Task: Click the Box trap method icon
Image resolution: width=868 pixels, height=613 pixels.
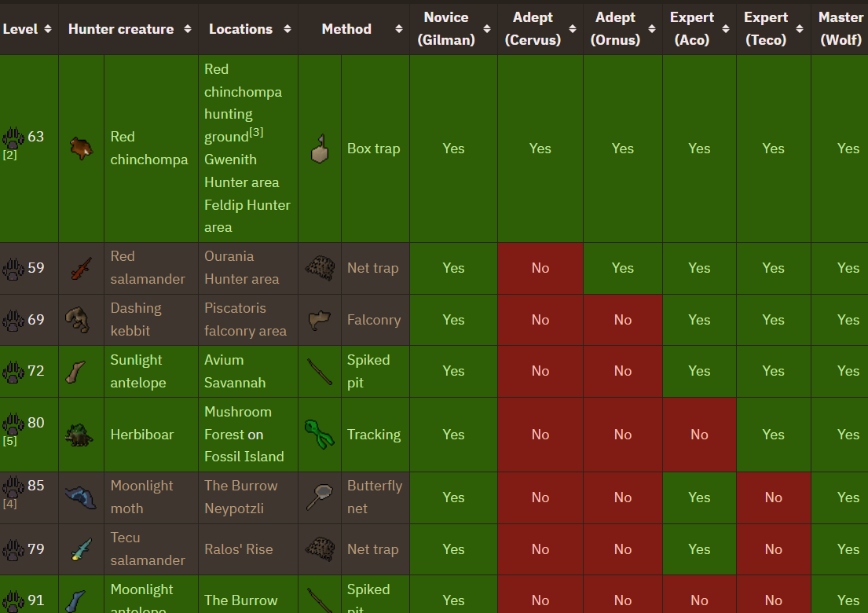Action: click(320, 149)
